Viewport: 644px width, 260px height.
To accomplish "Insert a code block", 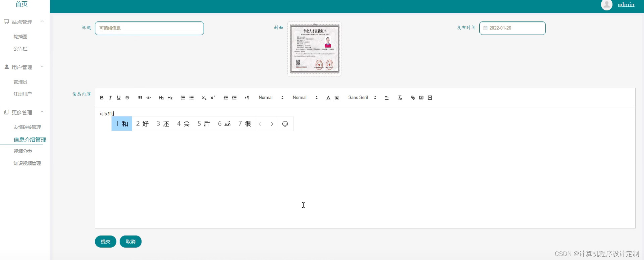I will pos(149,98).
